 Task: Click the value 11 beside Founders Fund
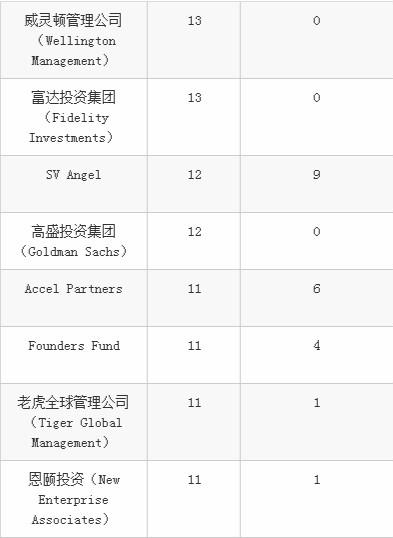tap(194, 346)
